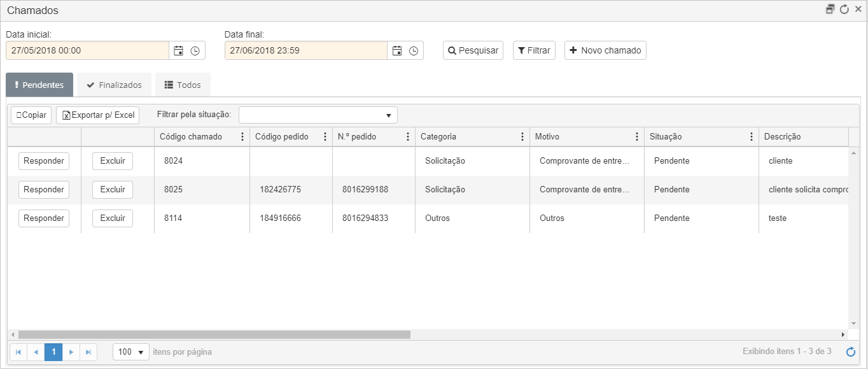
Task: Open time picker for Data inicial
Action: pos(195,51)
